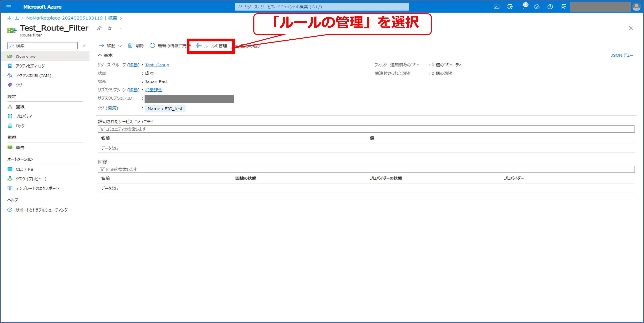Image resolution: width=644 pixels, height=323 pixels.
Task: Open the directory and subscription filter icon
Action: pos(510,7)
